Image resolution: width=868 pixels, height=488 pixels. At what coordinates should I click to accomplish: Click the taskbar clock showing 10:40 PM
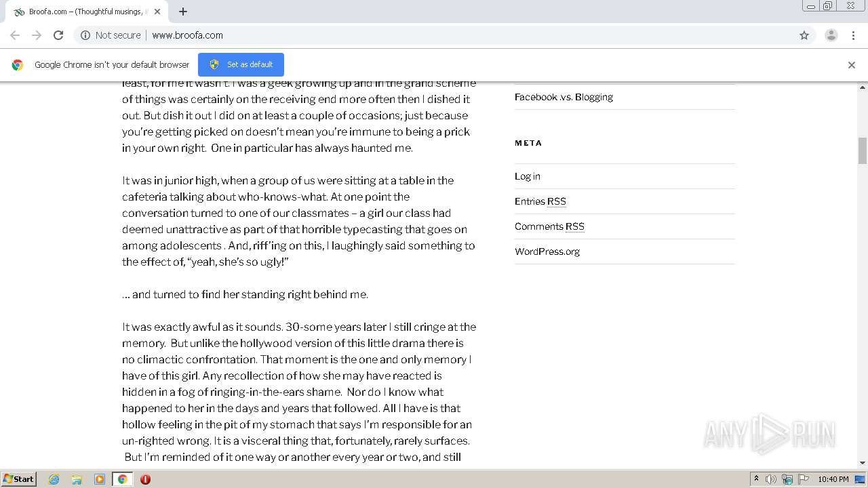(x=833, y=479)
